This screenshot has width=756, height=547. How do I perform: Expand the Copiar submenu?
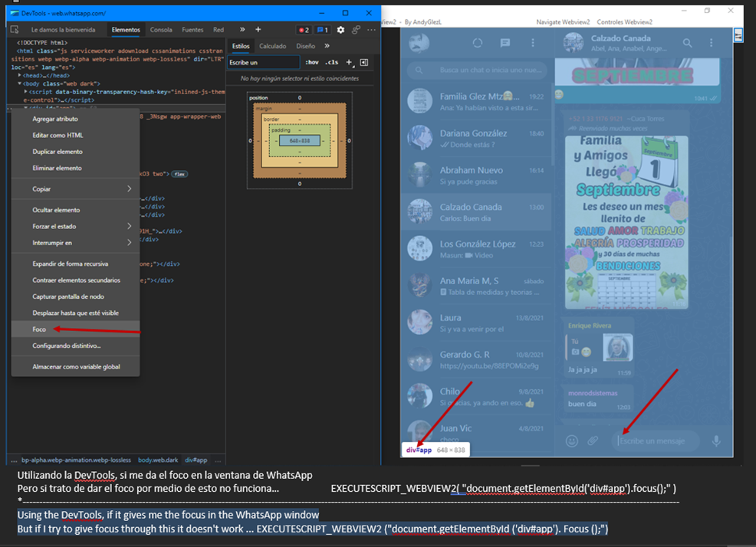click(x=75, y=188)
